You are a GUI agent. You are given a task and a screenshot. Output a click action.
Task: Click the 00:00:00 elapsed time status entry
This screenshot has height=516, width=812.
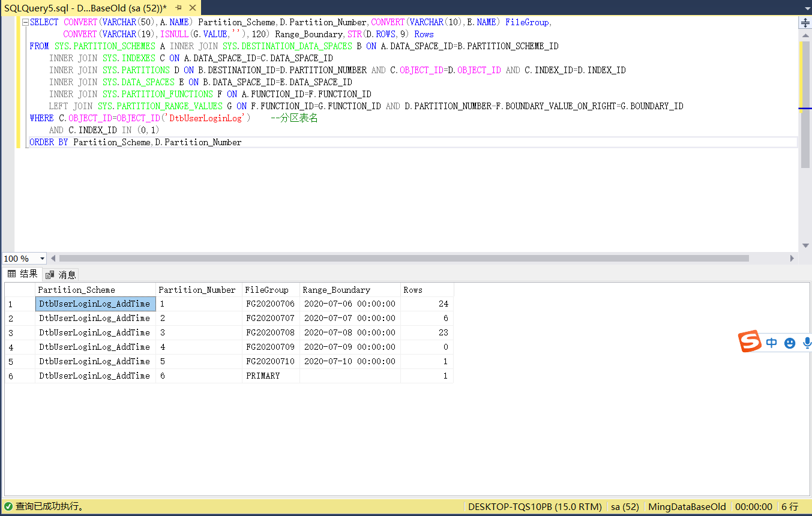[x=754, y=507]
